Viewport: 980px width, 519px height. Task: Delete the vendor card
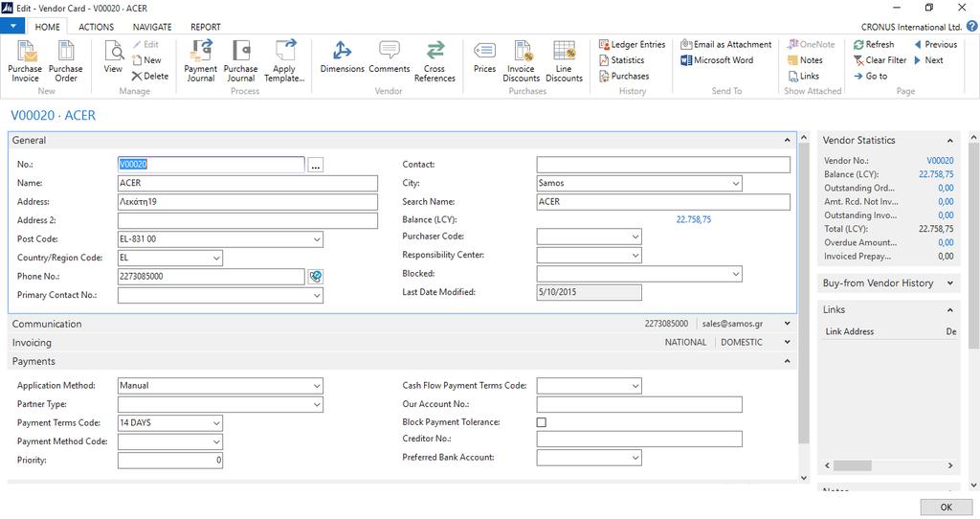pyautogui.click(x=150, y=76)
